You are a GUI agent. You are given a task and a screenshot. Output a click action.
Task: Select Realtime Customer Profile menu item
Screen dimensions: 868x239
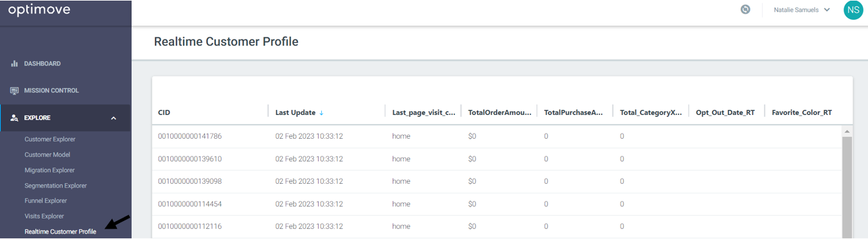pos(60,232)
